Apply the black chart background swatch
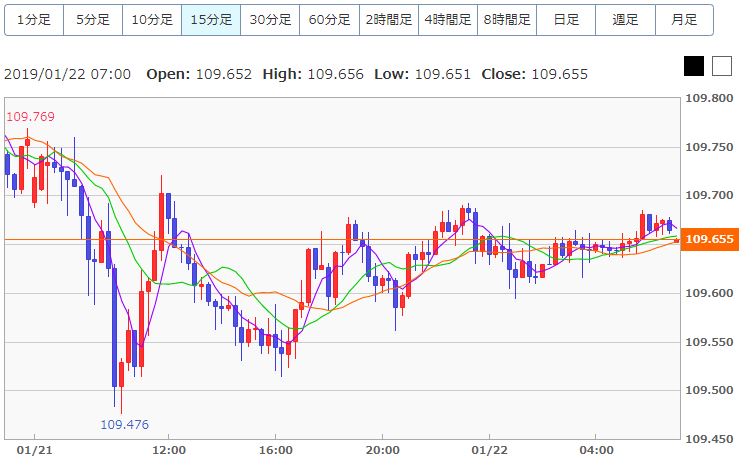 click(694, 66)
